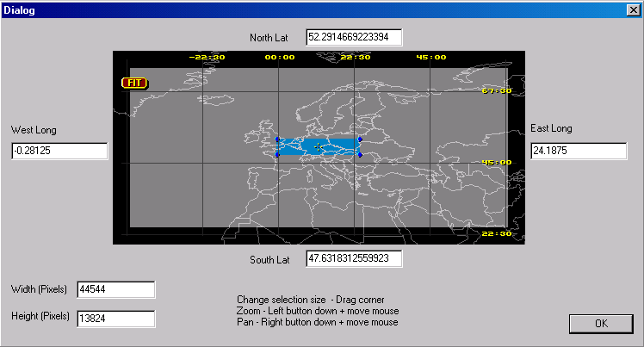Close the Dialog window
644x347 pixels.
[x=633, y=10]
